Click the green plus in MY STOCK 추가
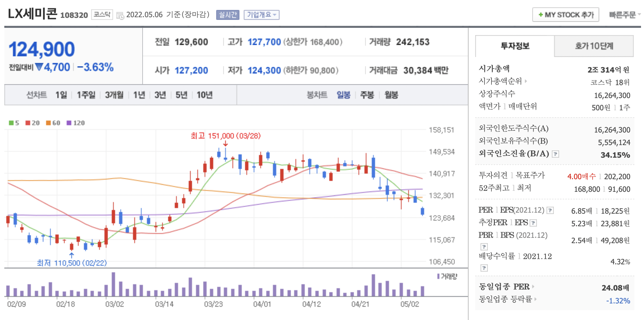Viewport: 644px width, 320px height. pyautogui.click(x=541, y=15)
